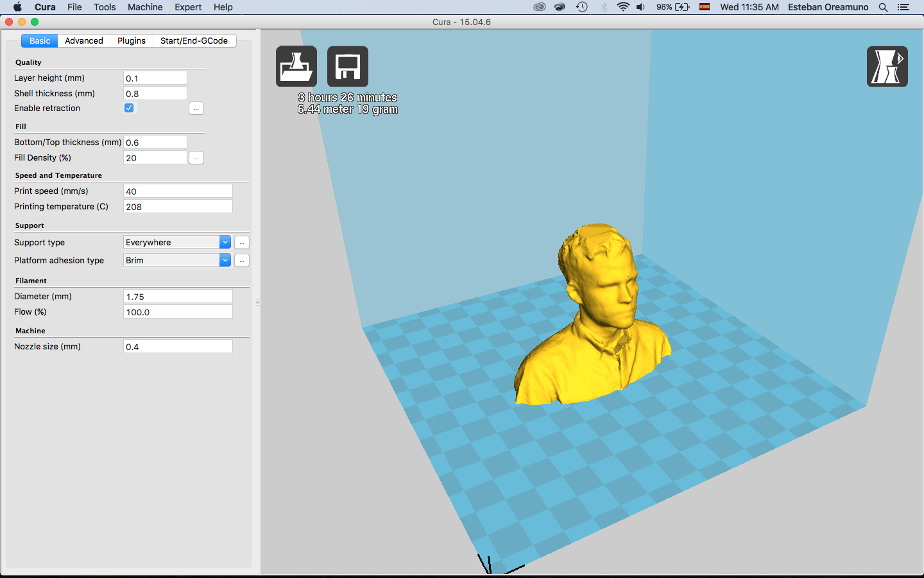Screen dimensions: 924x578
Task: Click the Printing temperature input field
Action: (x=178, y=206)
